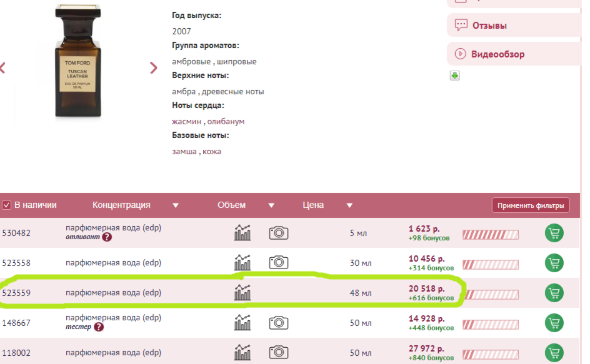
Task: Click the +616 бонусов text
Action: coord(431,298)
